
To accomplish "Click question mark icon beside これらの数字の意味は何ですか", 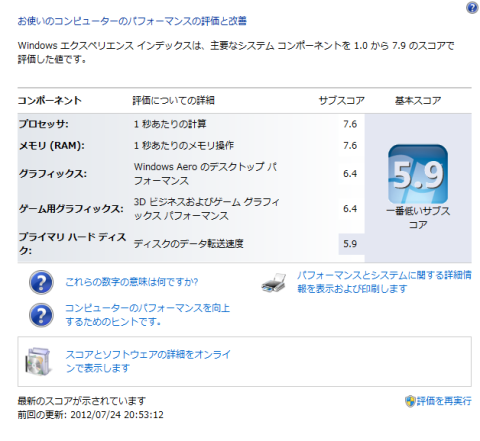I will click(41, 282).
